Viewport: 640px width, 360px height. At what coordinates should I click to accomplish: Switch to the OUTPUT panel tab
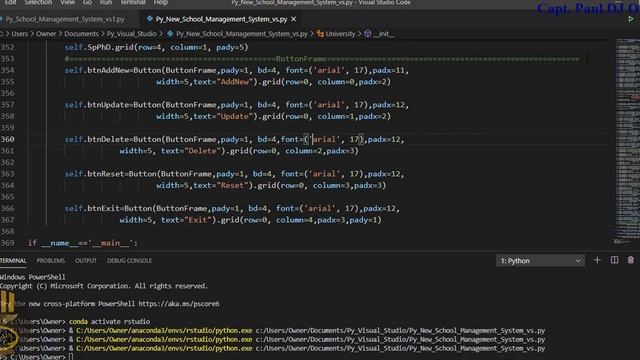click(86, 260)
